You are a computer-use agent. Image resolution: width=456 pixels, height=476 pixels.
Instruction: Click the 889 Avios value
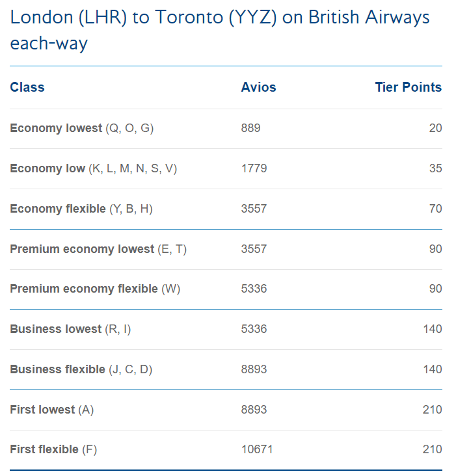point(250,128)
